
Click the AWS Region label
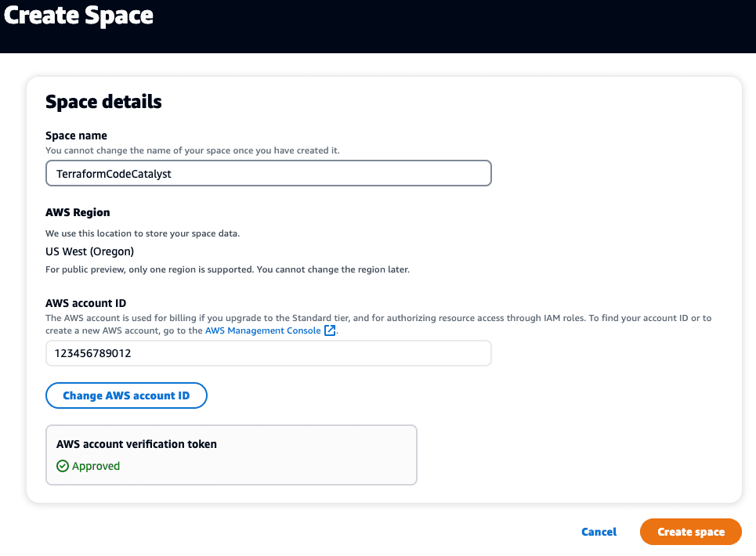point(78,212)
